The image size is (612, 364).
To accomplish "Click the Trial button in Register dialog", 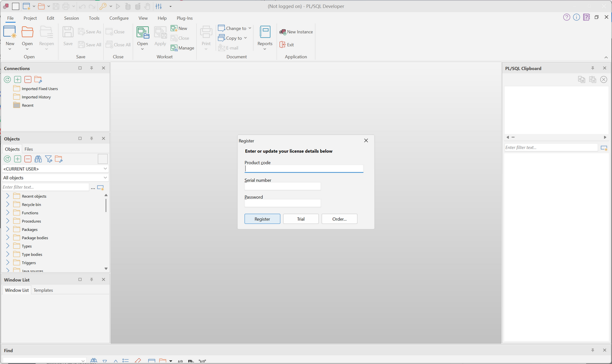I will [301, 219].
